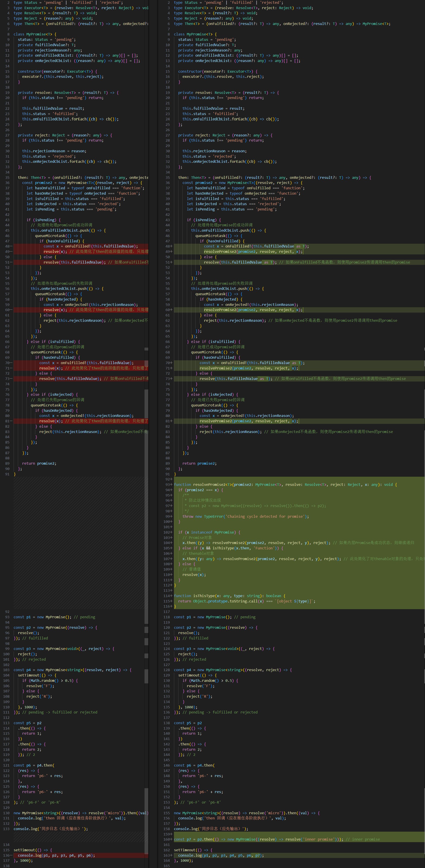The height and width of the screenshot is (868, 425).
Task: Click 'if (Math.random() > 0.5) {' in left pane
Action: 50,680
